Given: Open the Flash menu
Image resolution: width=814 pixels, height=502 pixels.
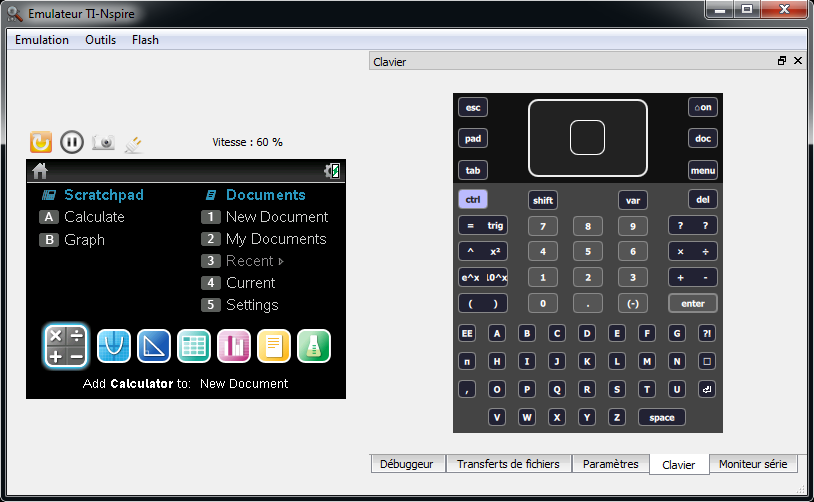Looking at the screenshot, I should [145, 40].
